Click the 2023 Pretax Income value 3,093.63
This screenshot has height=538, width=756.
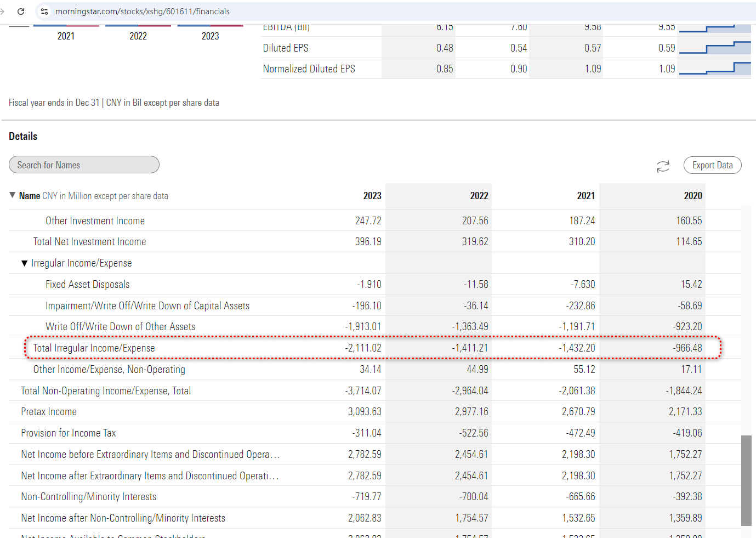[x=365, y=412]
